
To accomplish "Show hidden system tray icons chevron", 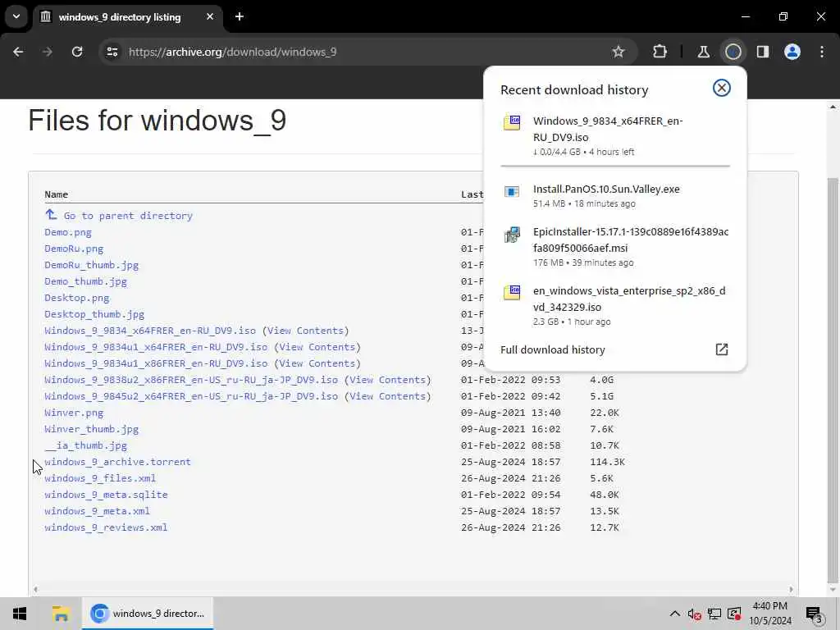I will (x=675, y=614).
